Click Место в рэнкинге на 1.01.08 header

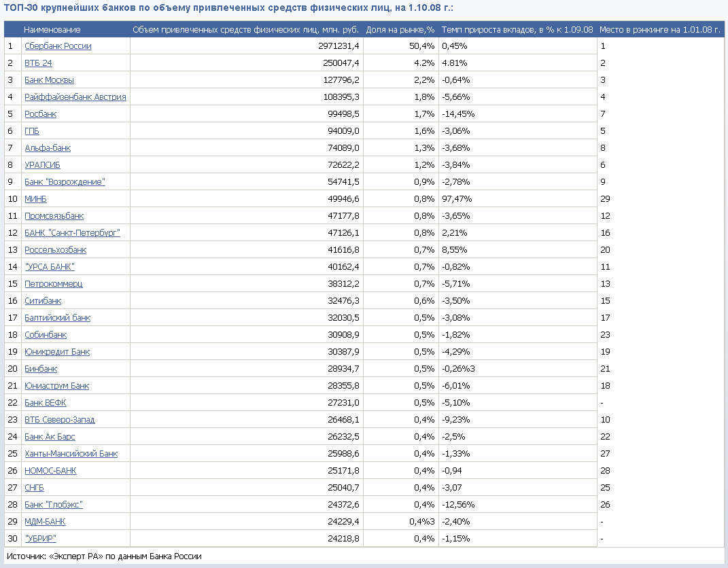click(x=660, y=30)
